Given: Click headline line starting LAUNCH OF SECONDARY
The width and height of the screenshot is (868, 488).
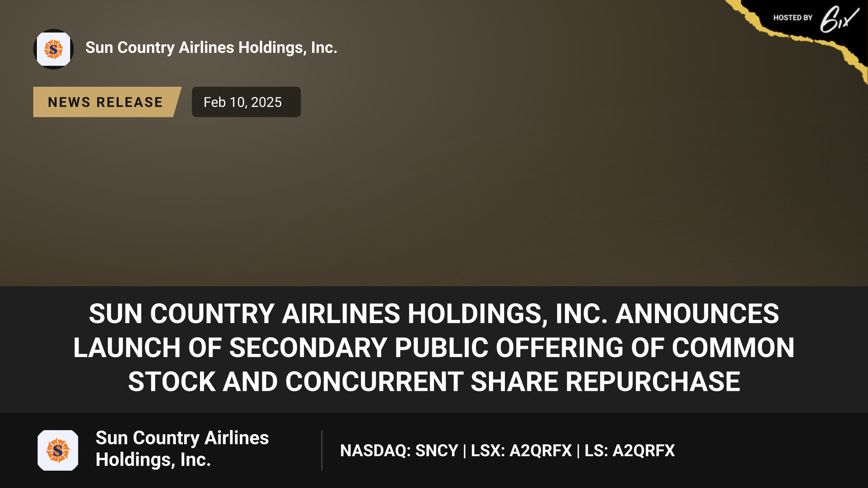Looking at the screenshot, I should 434,347.
